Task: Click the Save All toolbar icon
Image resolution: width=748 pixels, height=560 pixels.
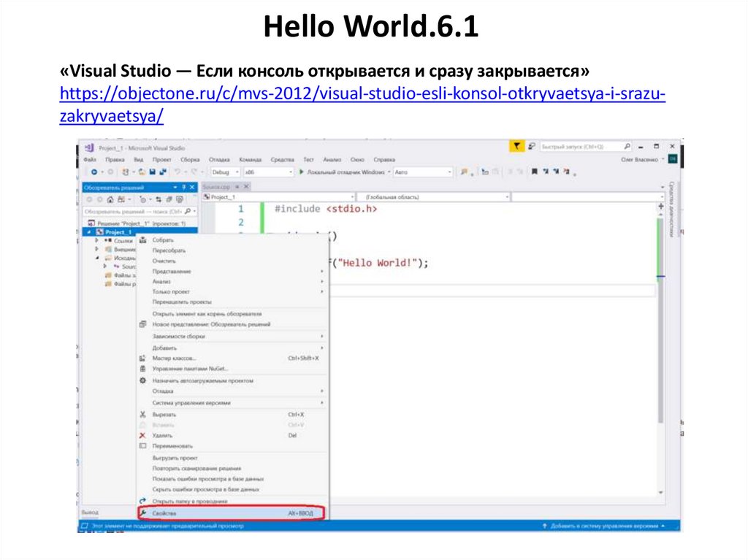Action: click(x=163, y=172)
